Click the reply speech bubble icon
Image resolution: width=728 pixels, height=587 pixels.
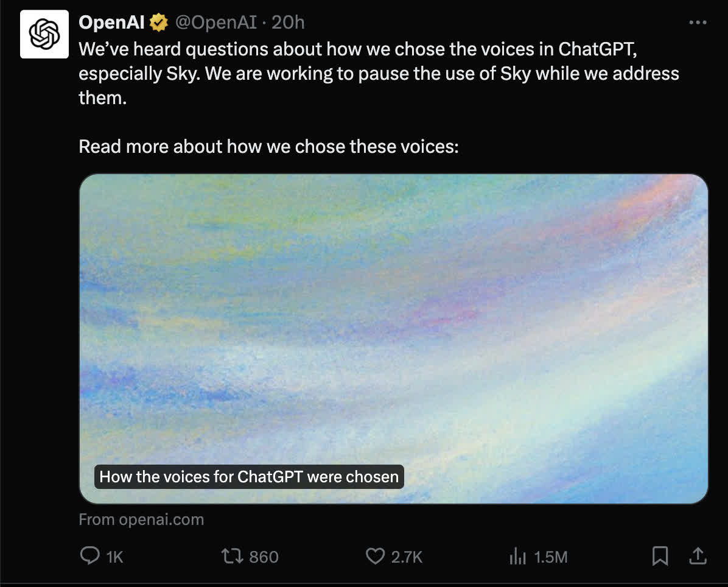pyautogui.click(x=90, y=556)
